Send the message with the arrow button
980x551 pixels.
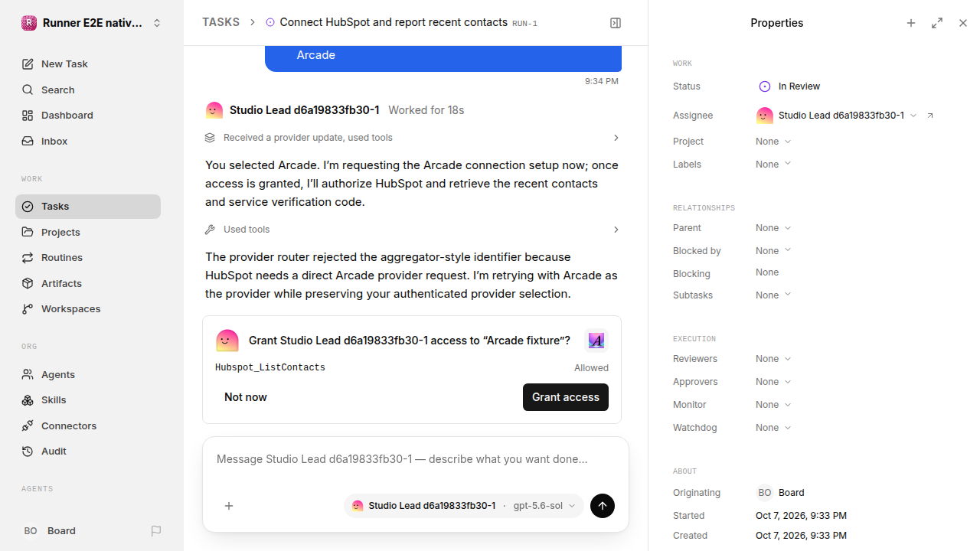(603, 506)
